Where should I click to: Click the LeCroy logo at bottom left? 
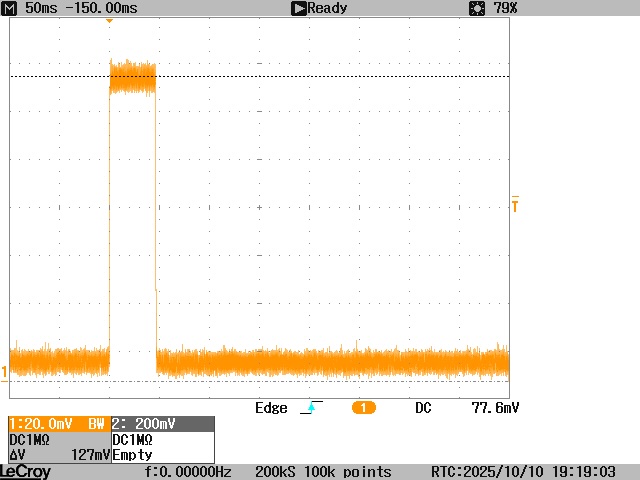26,471
